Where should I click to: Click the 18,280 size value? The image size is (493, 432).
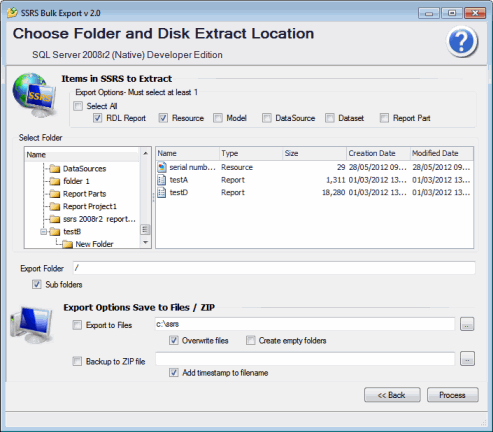click(x=333, y=193)
